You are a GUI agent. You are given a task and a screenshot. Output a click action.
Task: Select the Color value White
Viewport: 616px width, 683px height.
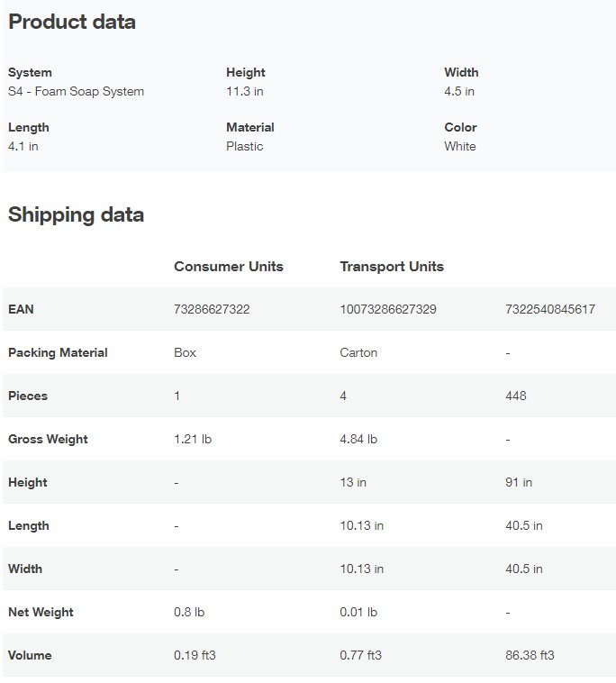[x=460, y=146]
